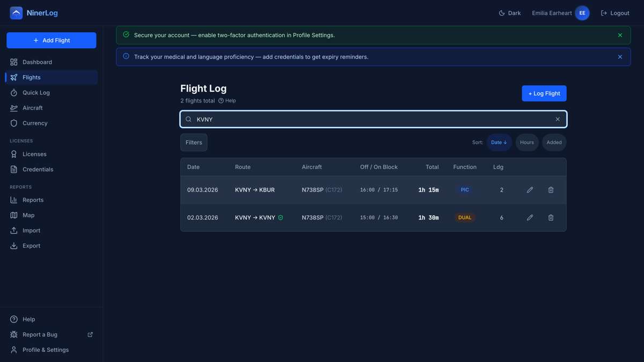This screenshot has height=362, width=644.
Task: Open the Currency section
Action: pos(52,123)
